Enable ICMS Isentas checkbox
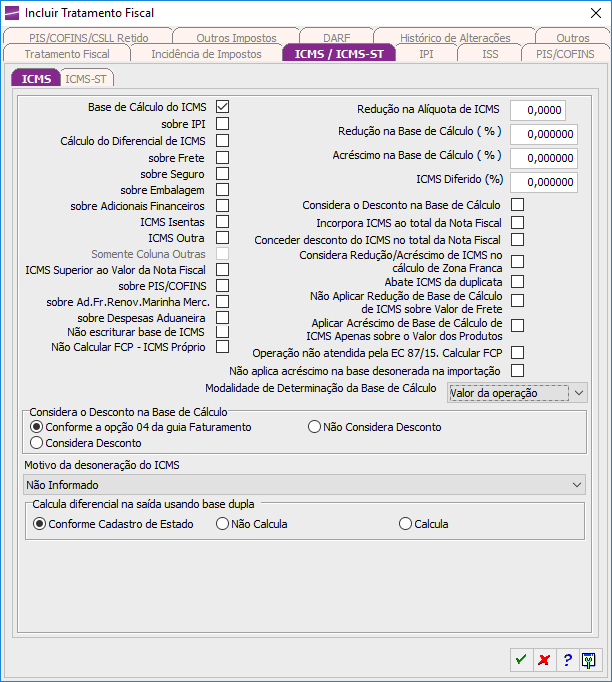 222,222
